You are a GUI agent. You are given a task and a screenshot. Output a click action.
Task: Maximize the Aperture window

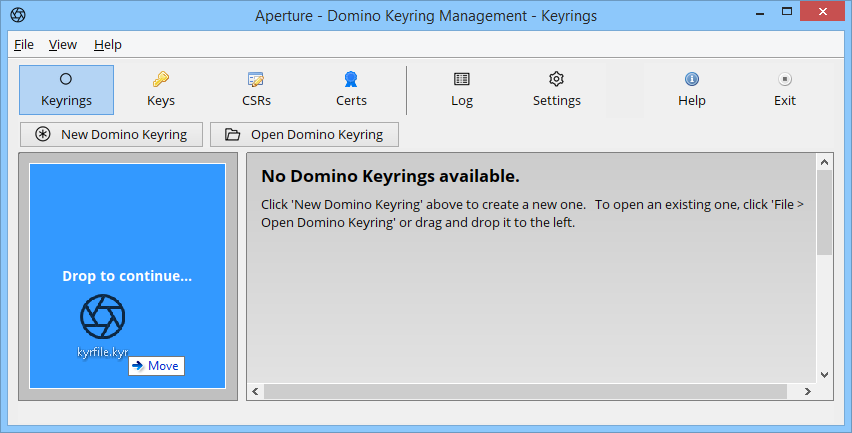[x=786, y=12]
